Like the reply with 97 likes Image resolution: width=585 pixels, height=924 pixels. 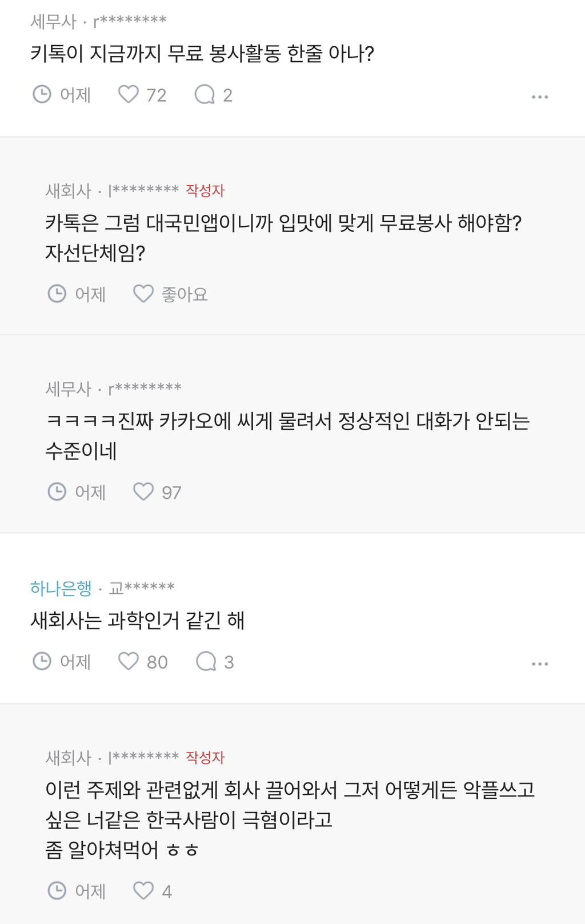pos(143,491)
